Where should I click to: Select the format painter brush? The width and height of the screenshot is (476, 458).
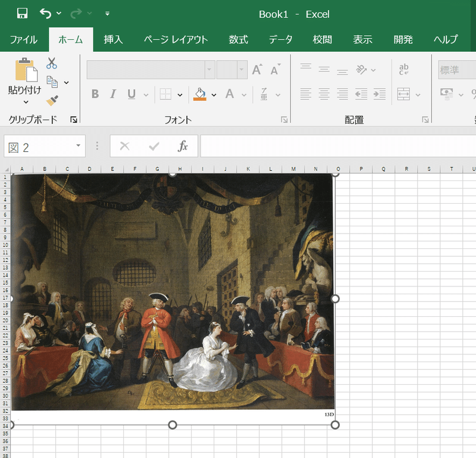pos(52,101)
